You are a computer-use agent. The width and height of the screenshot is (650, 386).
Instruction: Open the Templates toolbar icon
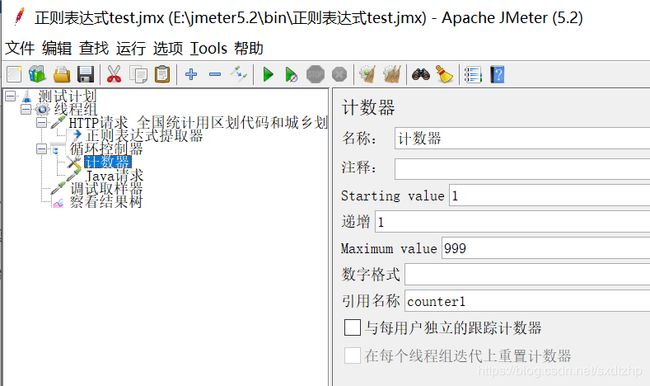[37, 75]
